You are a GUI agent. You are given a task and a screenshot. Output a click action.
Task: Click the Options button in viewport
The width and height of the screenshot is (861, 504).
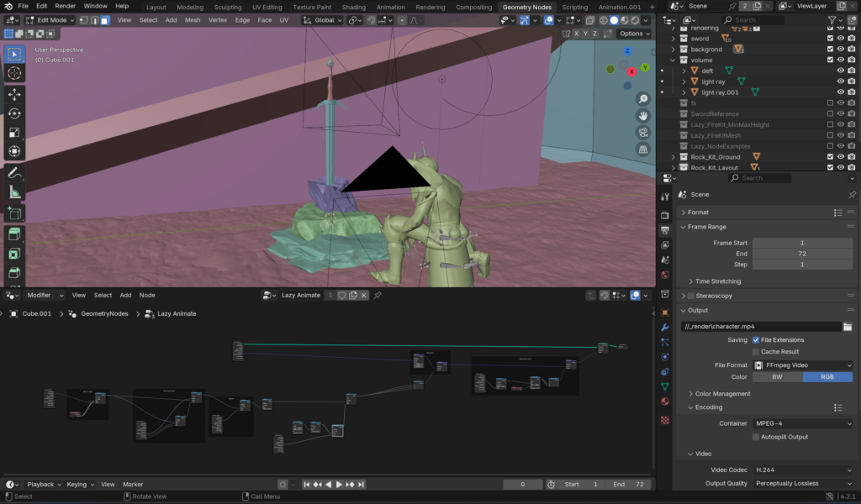pyautogui.click(x=634, y=34)
